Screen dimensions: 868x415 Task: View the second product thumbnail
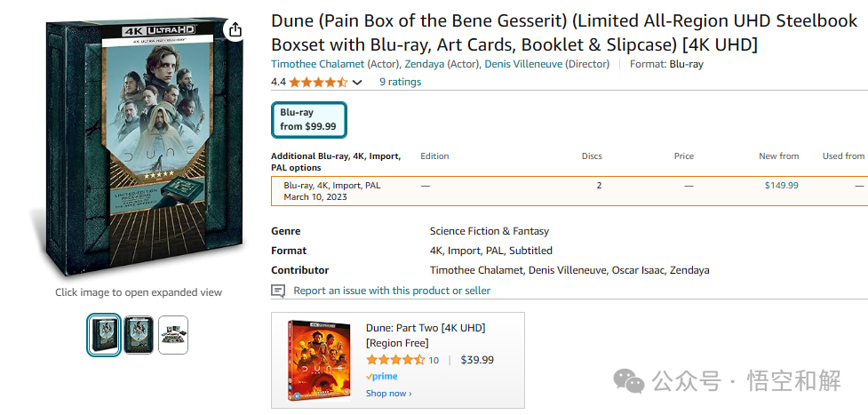(139, 335)
